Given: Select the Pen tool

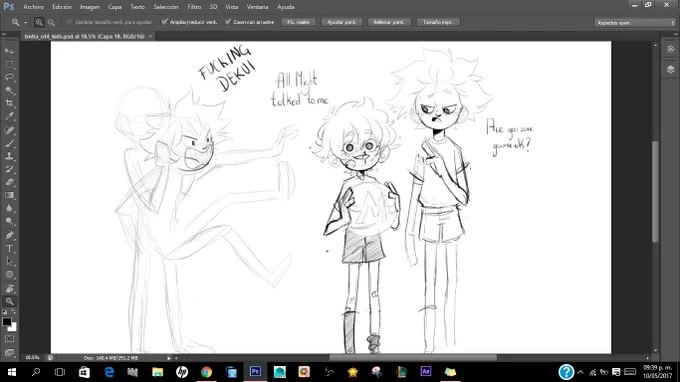Looking at the screenshot, I should coord(10,235).
